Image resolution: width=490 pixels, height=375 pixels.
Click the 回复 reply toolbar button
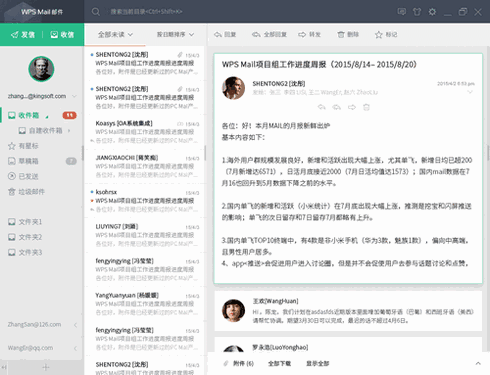click(x=225, y=34)
